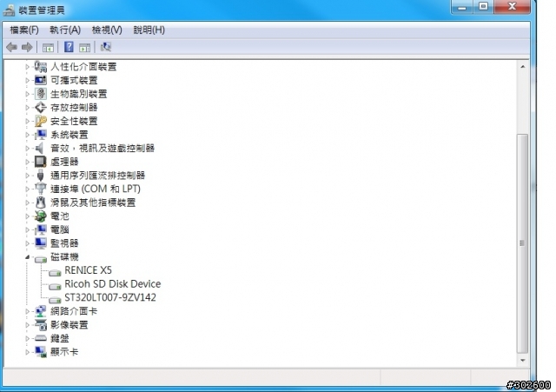Click the 監視器 monitor icon
Screen dimensions: 556x392
(41, 243)
